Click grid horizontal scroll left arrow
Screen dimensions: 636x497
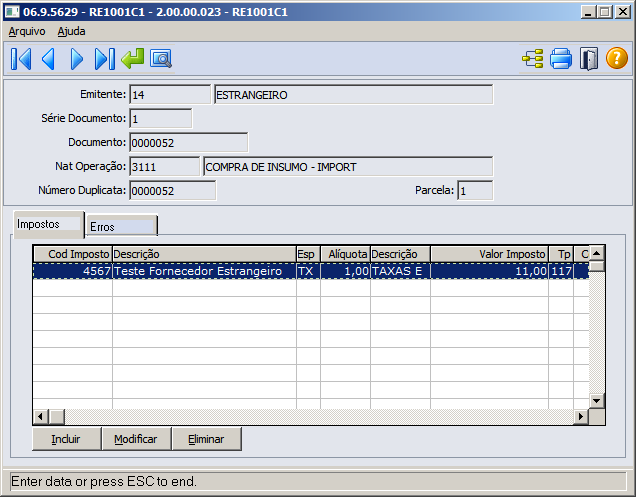[x=41, y=417]
